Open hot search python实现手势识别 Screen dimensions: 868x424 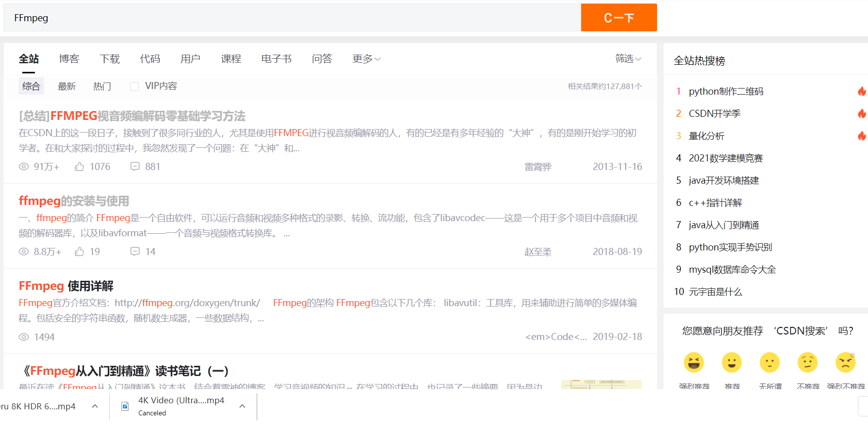(x=730, y=247)
